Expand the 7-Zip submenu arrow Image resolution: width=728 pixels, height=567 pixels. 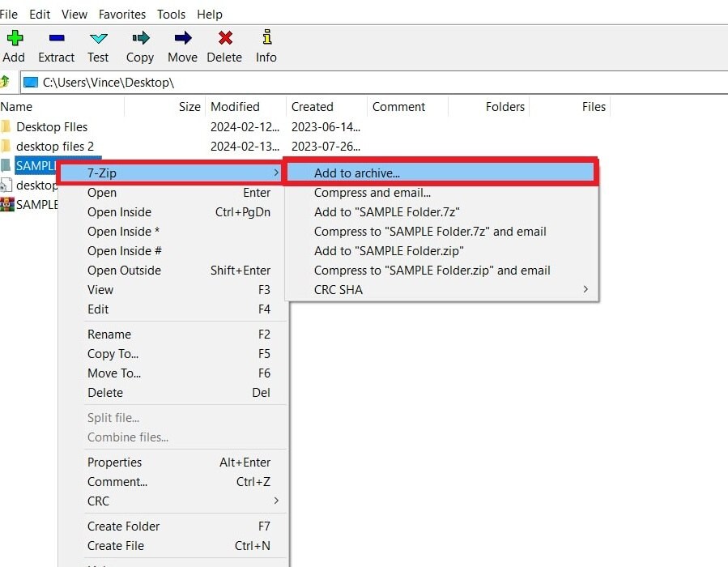coord(276,173)
